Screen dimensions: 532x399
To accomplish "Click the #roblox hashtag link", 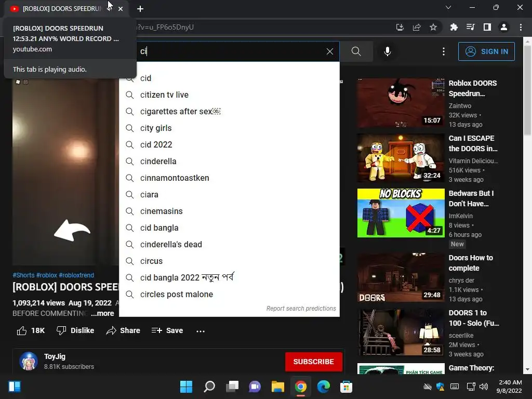I will [x=47, y=275].
